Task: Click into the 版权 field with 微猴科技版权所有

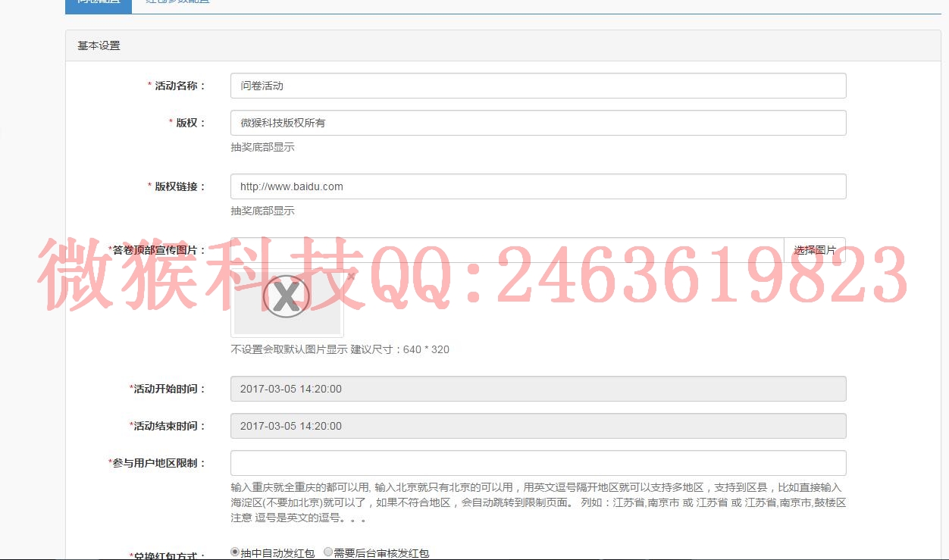Action: [x=538, y=123]
